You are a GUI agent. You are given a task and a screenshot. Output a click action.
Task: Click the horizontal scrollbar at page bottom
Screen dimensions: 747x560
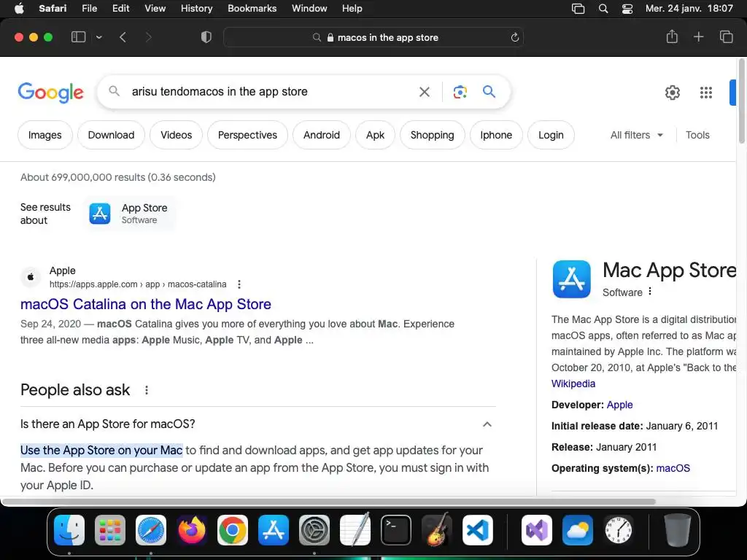329,502
